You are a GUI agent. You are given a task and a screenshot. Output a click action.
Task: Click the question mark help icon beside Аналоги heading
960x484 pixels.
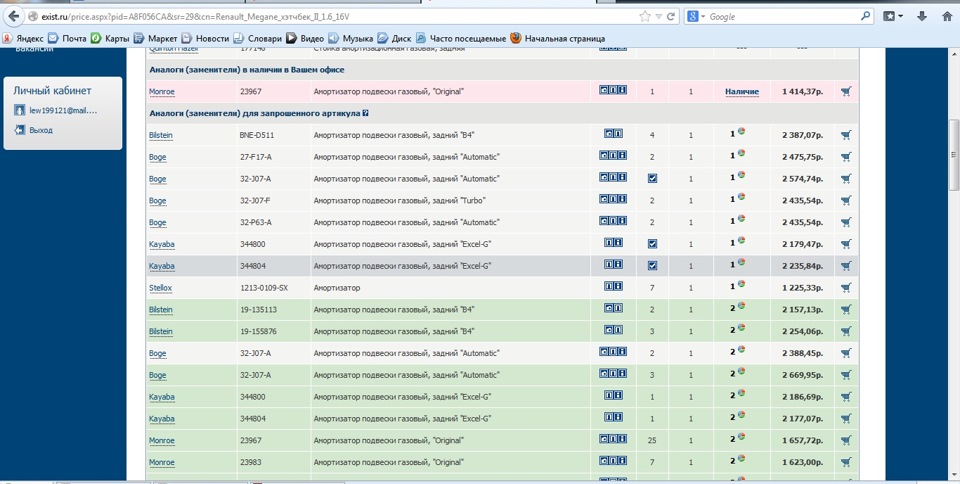click(x=366, y=113)
